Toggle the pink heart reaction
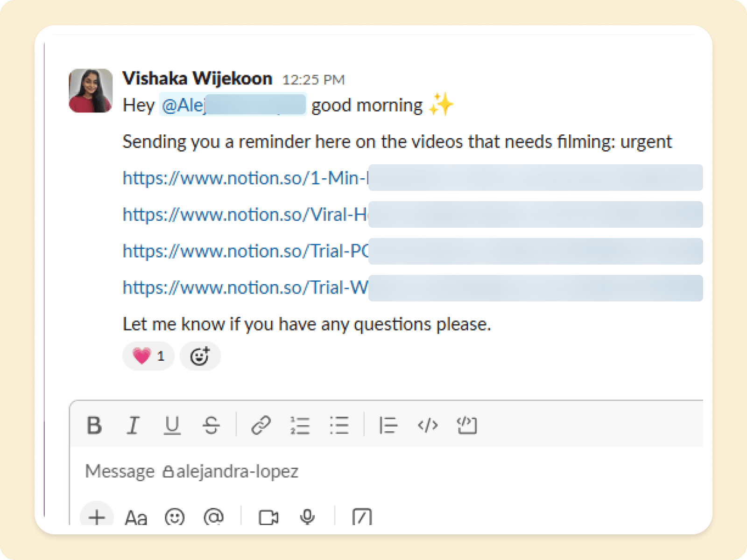This screenshot has height=560, width=747. coord(148,356)
